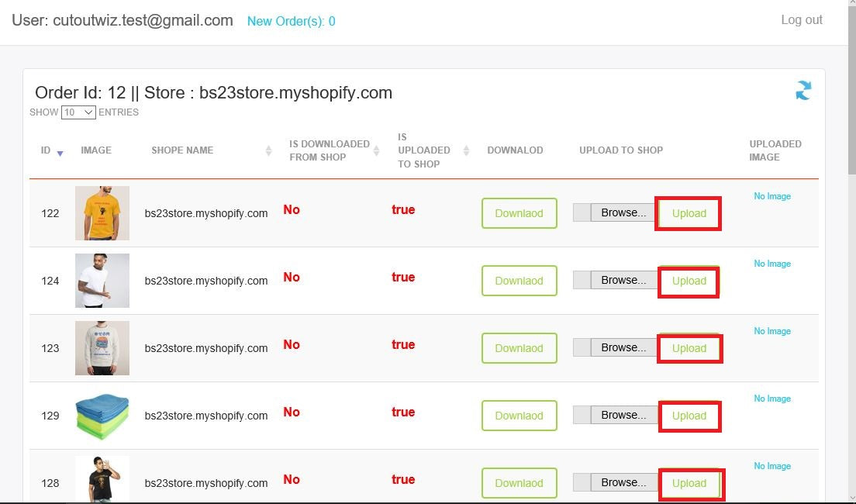The height and width of the screenshot is (504, 856).
Task: Sort by Is Uploaded To Shop arrows
Action: [x=466, y=150]
